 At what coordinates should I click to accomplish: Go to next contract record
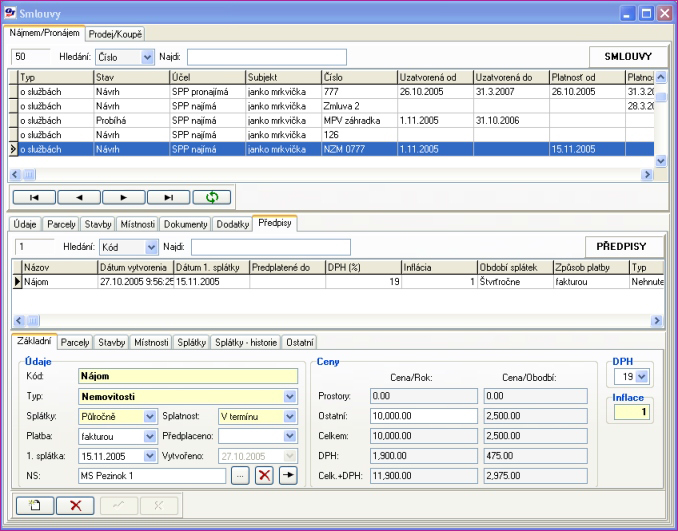tap(124, 198)
